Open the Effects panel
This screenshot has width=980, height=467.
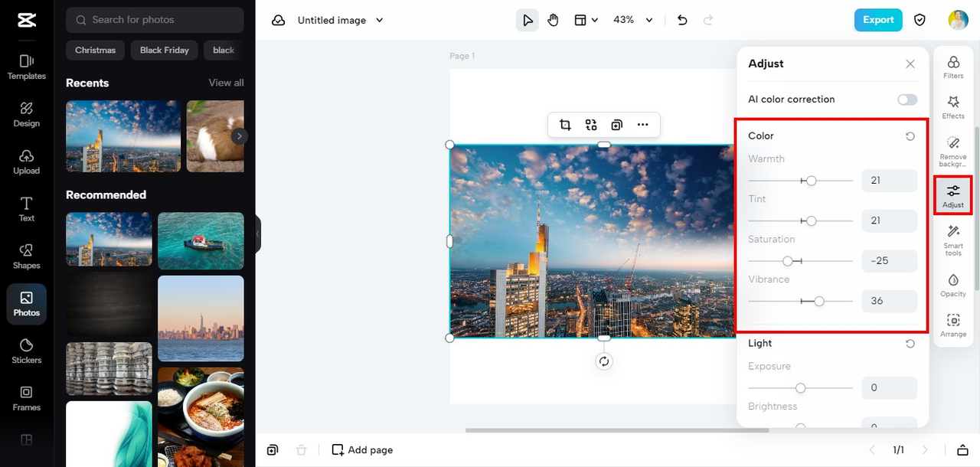(953, 107)
